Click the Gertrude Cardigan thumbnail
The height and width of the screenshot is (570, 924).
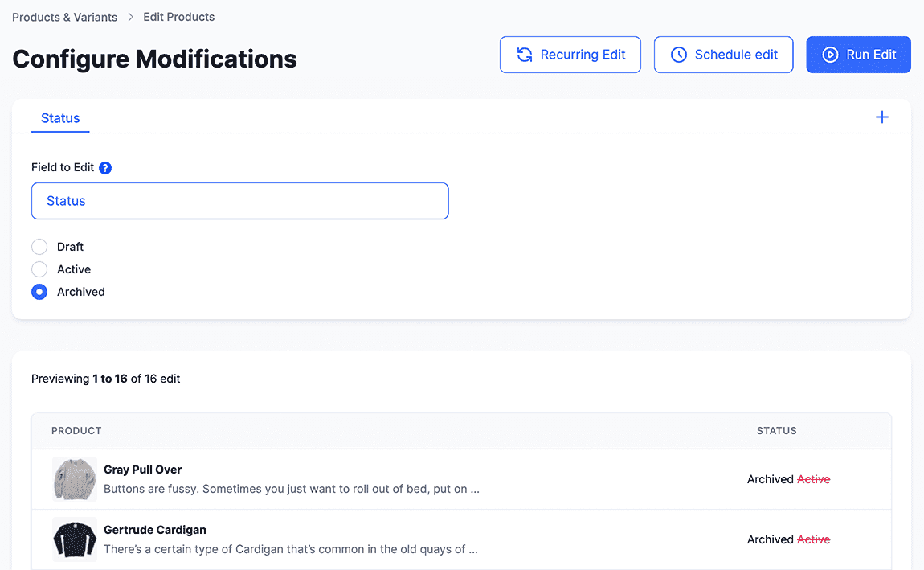74,539
